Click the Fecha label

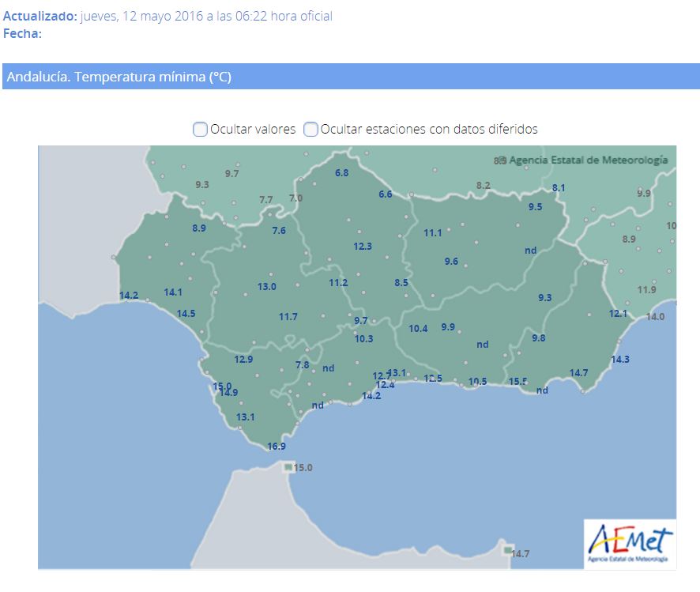tap(22, 33)
